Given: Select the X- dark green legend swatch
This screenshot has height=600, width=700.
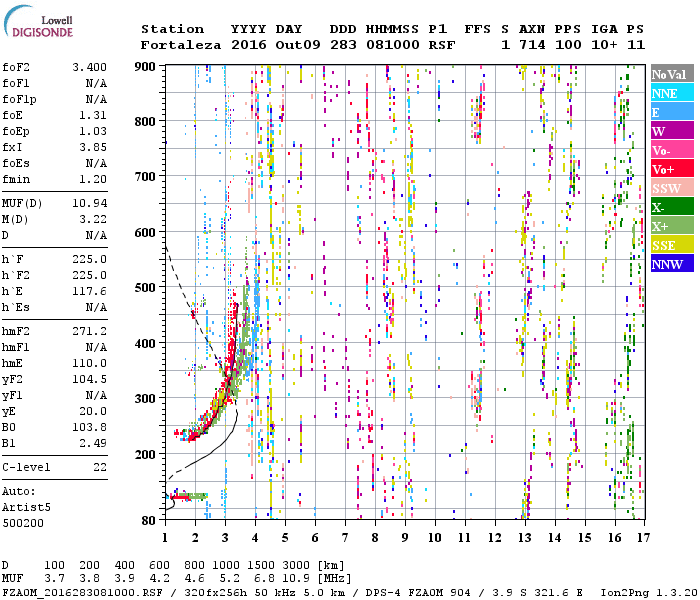Looking at the screenshot, I should (672, 207).
